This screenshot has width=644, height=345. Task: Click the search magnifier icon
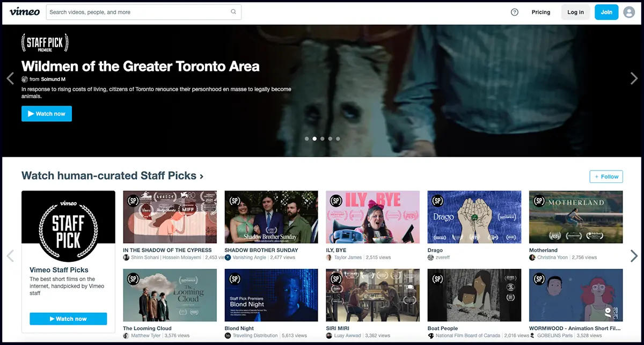coord(233,12)
